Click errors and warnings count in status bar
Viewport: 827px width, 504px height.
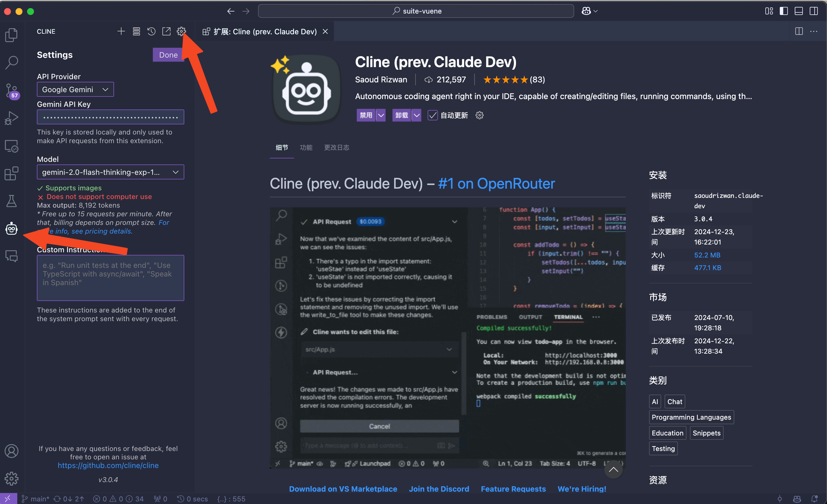(118, 499)
